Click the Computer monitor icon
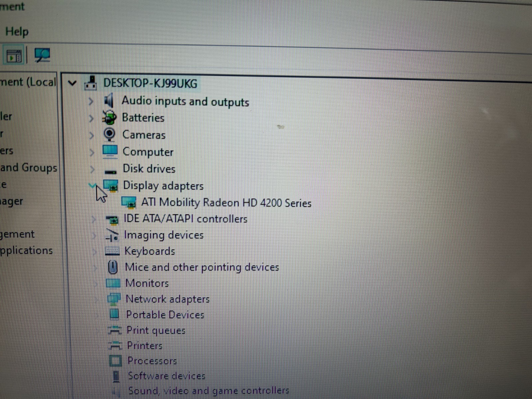This screenshot has height=399, width=532. coord(110,152)
